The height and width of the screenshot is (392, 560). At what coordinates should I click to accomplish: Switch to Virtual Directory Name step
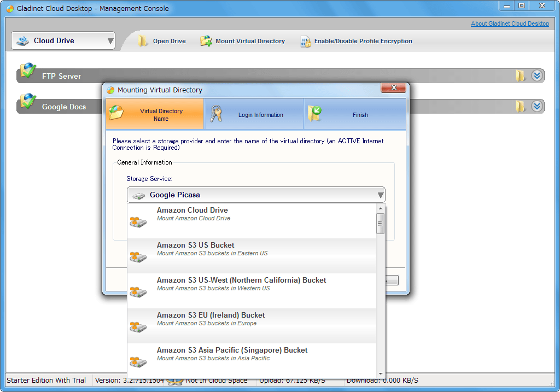pos(155,114)
